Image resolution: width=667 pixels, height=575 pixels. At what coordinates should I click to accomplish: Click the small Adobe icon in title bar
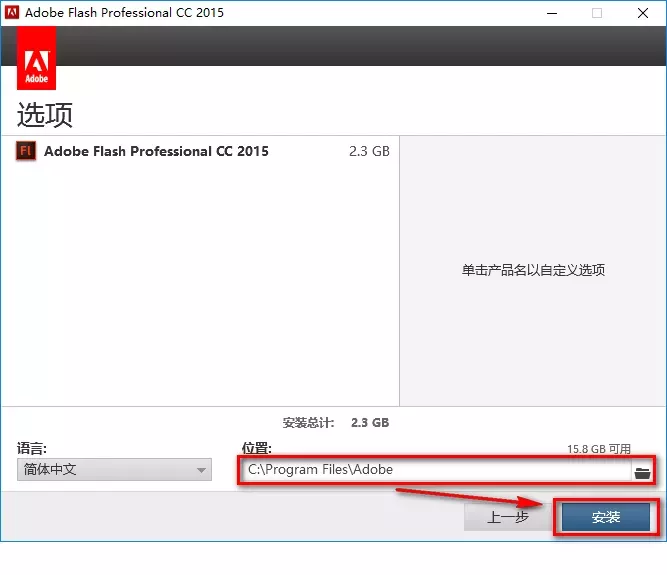pyautogui.click(x=12, y=13)
